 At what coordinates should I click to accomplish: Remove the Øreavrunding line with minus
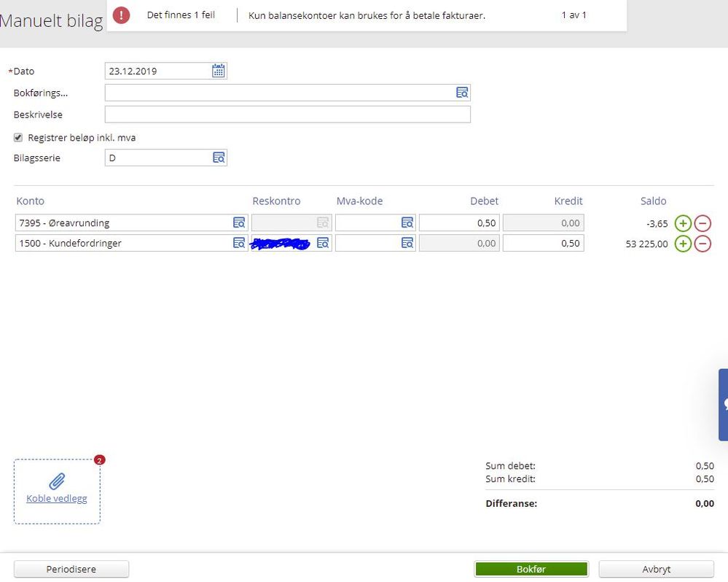[703, 223]
